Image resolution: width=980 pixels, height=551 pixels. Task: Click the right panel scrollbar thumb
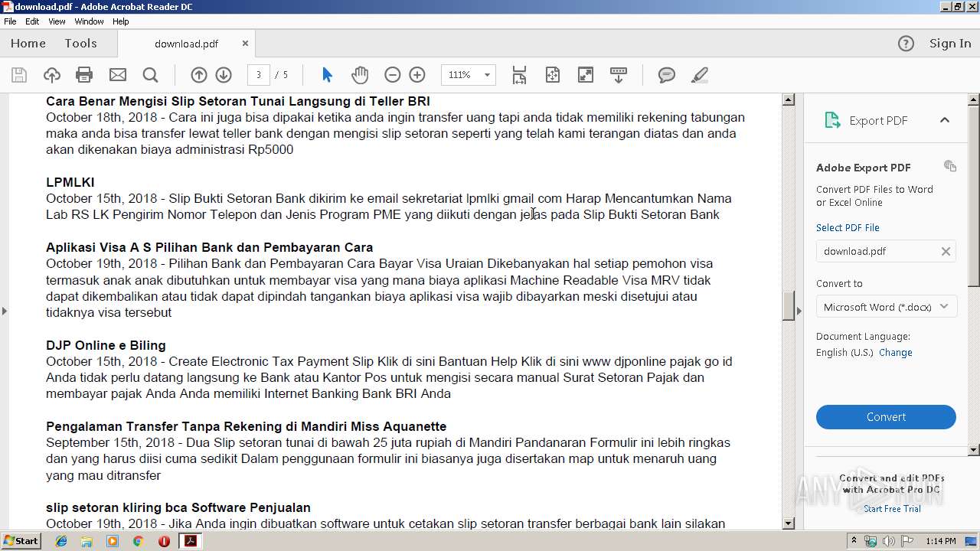(974, 196)
